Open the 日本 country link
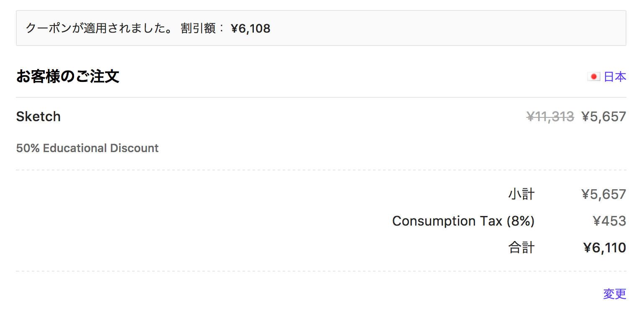 615,77
